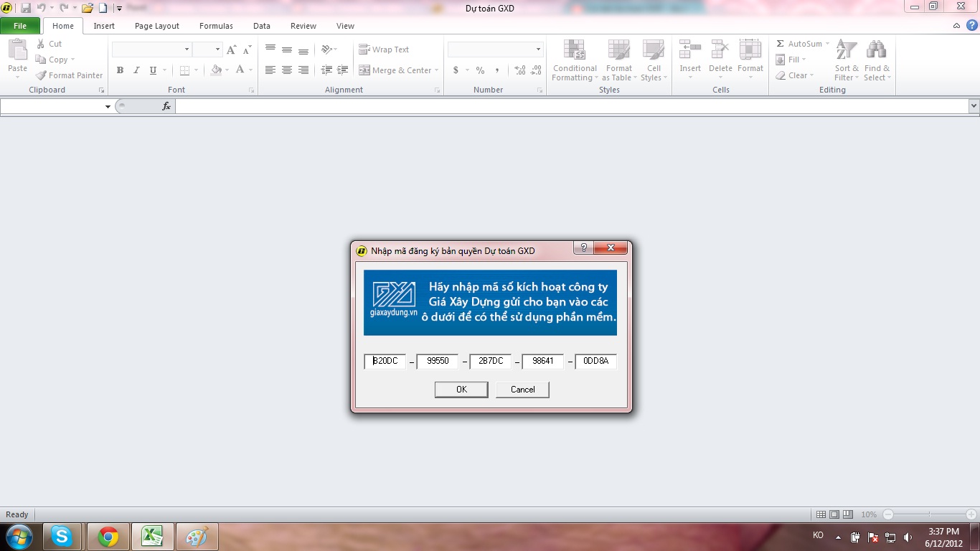Click Merge & Center button
This screenshot has width=980, height=551.
coord(395,70)
